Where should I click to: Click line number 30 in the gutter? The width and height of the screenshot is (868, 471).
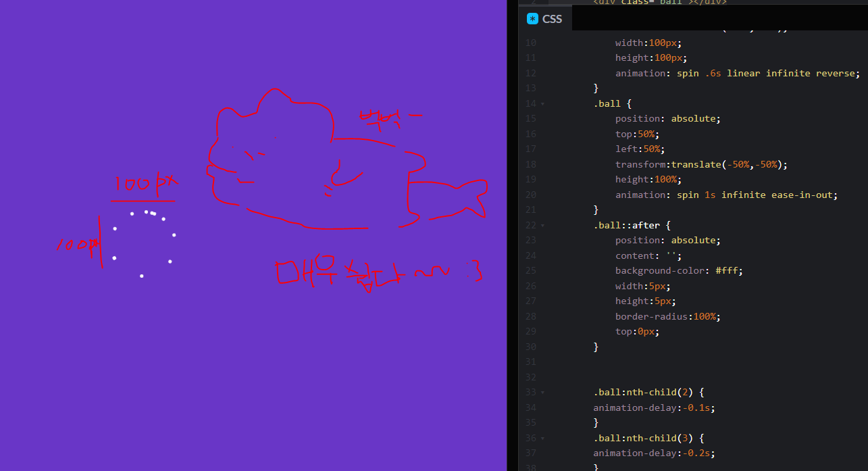click(530, 347)
